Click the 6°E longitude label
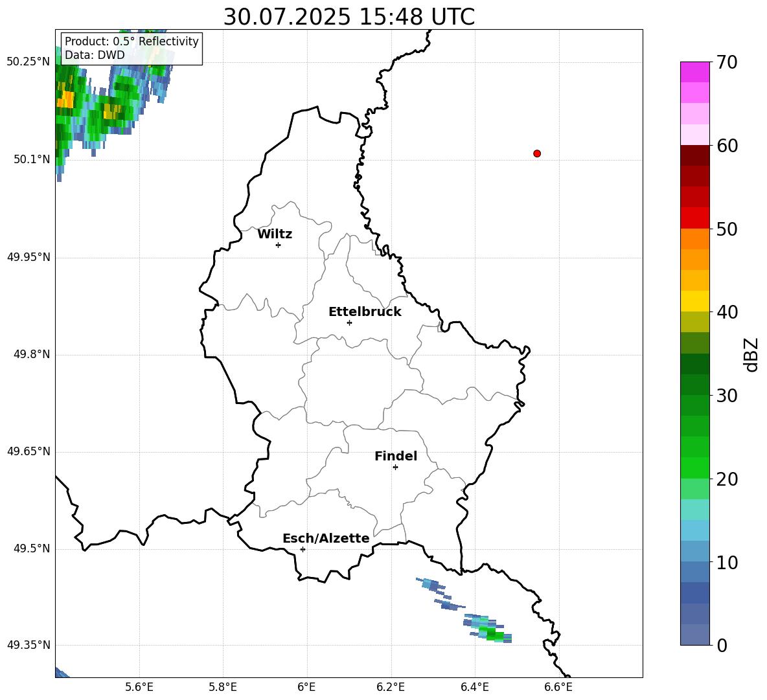The image size is (767, 700). point(306,687)
